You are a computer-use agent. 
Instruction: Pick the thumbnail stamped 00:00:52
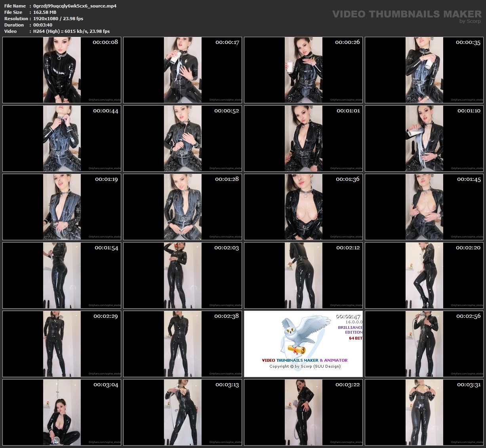[183, 139]
